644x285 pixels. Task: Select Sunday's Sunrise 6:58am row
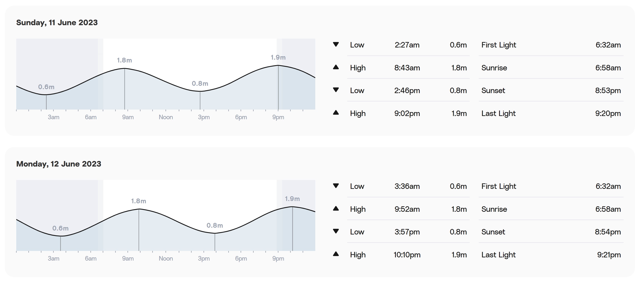point(551,68)
